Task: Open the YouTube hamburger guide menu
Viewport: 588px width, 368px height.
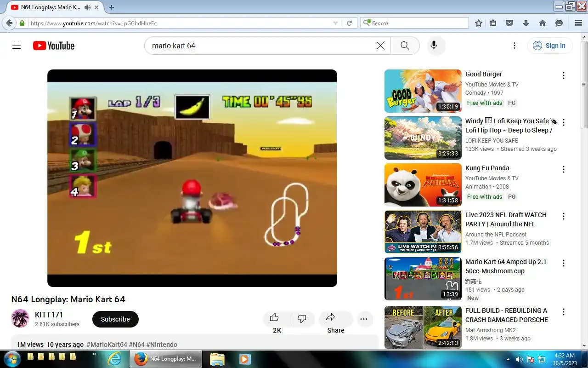Action: [x=17, y=46]
